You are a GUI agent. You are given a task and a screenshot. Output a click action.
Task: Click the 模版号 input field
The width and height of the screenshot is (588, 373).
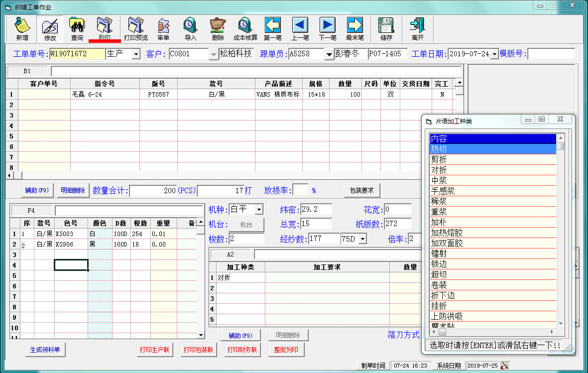[x=551, y=54]
